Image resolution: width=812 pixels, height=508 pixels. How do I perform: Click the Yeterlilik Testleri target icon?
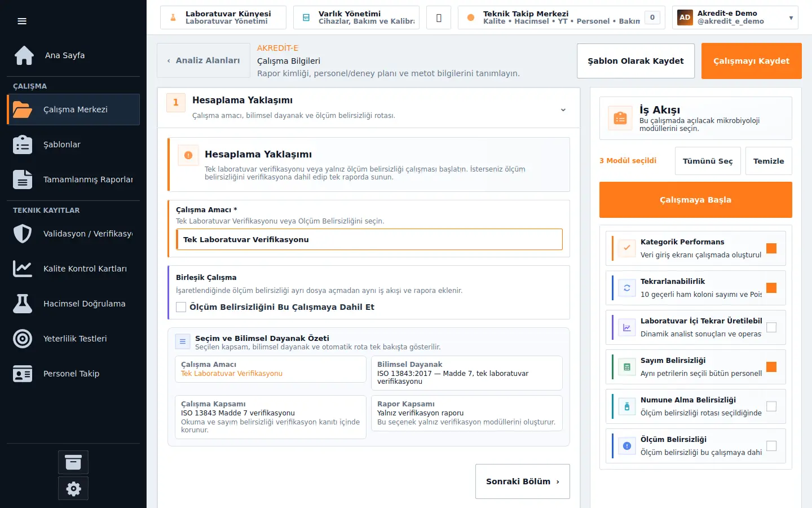(x=23, y=339)
